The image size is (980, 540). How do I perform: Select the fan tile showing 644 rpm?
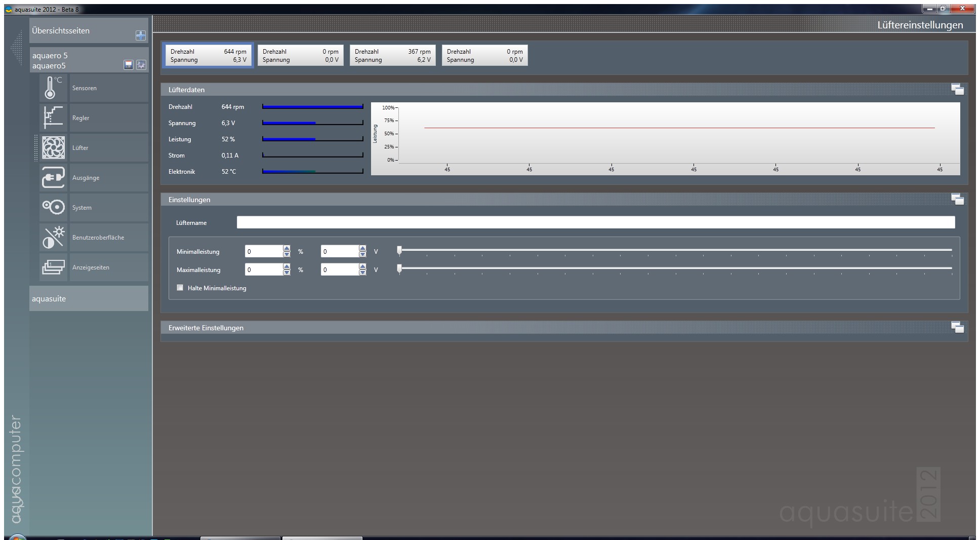click(208, 55)
